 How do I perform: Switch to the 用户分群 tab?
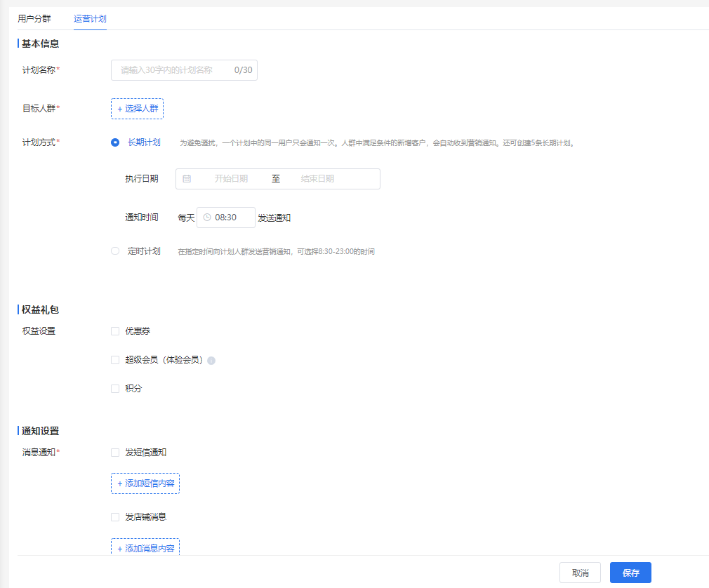coord(34,18)
